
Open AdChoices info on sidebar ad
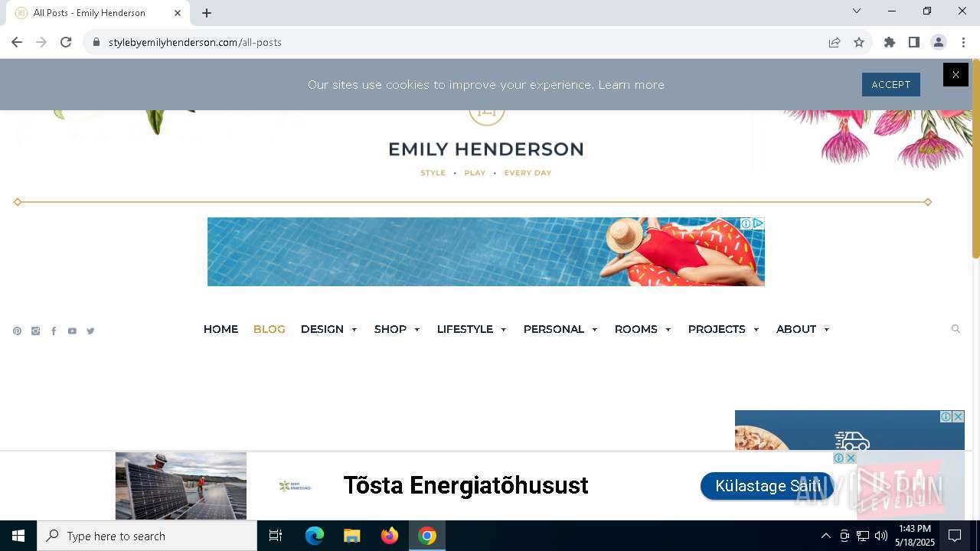946,417
